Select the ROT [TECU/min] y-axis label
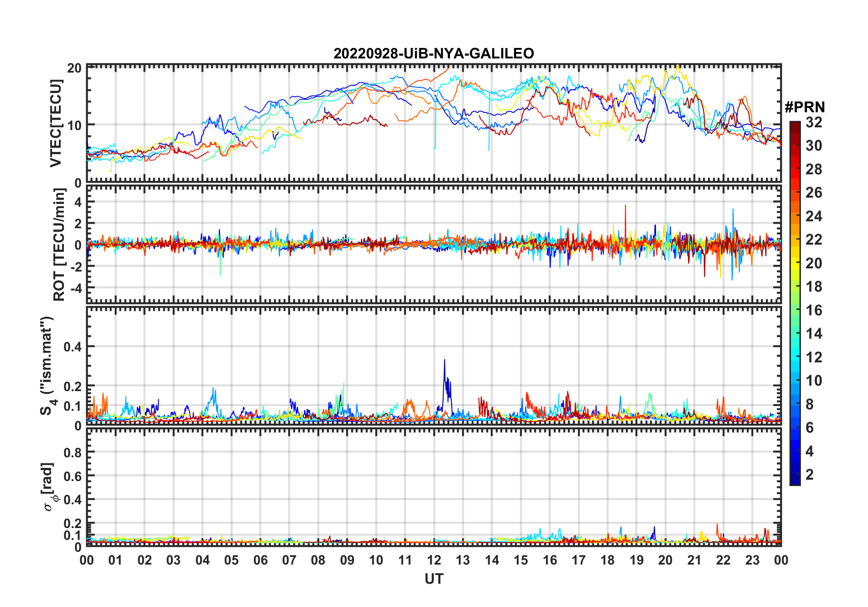 59,244
